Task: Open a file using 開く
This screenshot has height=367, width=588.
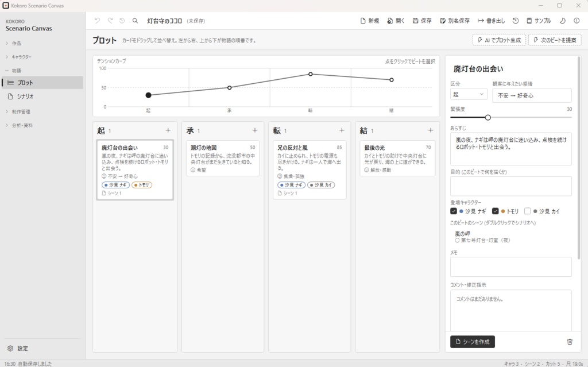Action: (396, 21)
